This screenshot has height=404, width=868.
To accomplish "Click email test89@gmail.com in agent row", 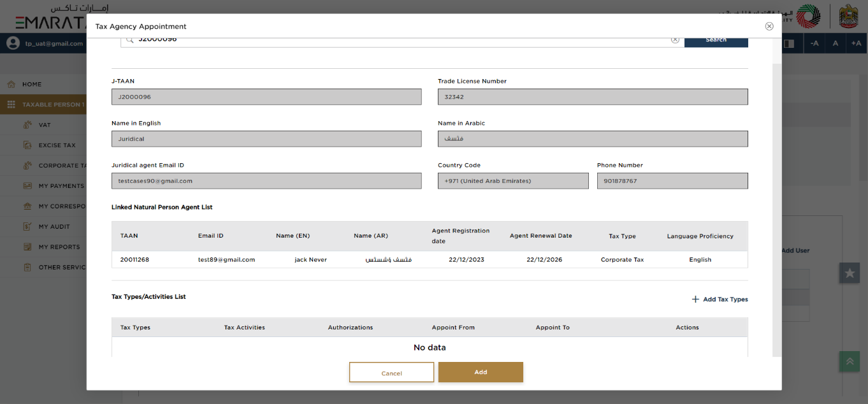I will click(226, 259).
